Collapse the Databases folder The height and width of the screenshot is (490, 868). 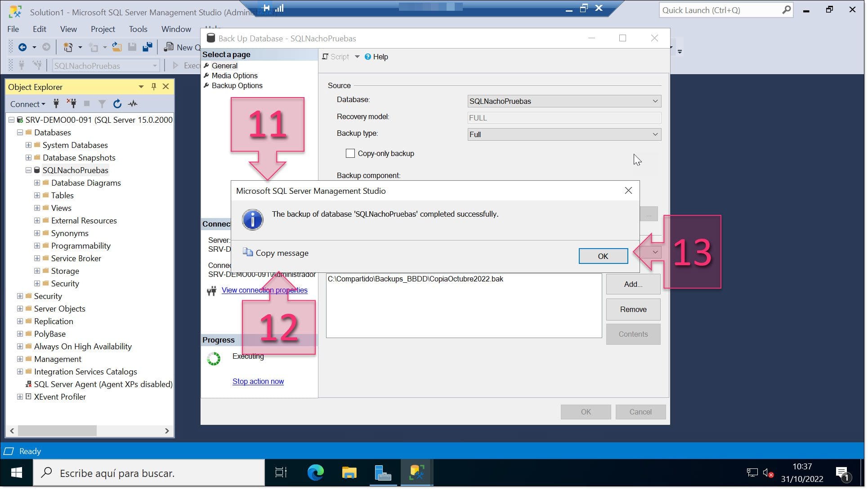click(x=20, y=133)
